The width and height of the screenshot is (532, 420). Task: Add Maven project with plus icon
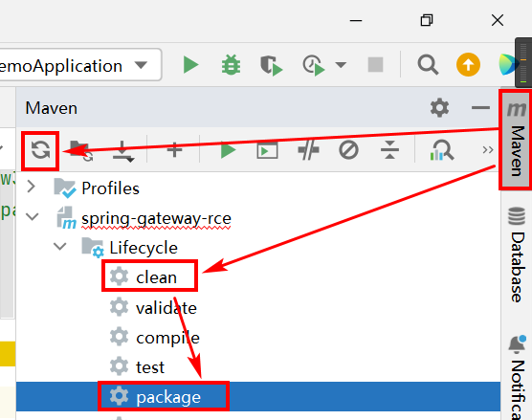pos(175,149)
